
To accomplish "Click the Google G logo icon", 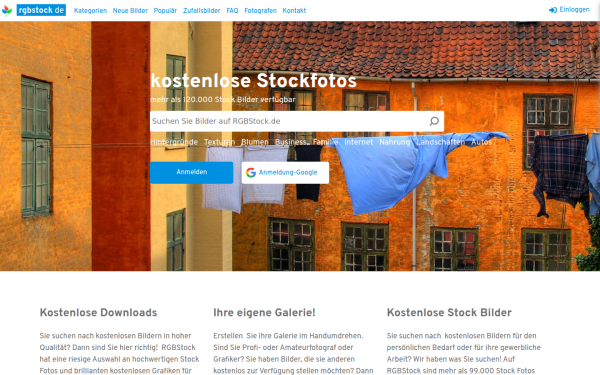I will click(x=251, y=173).
